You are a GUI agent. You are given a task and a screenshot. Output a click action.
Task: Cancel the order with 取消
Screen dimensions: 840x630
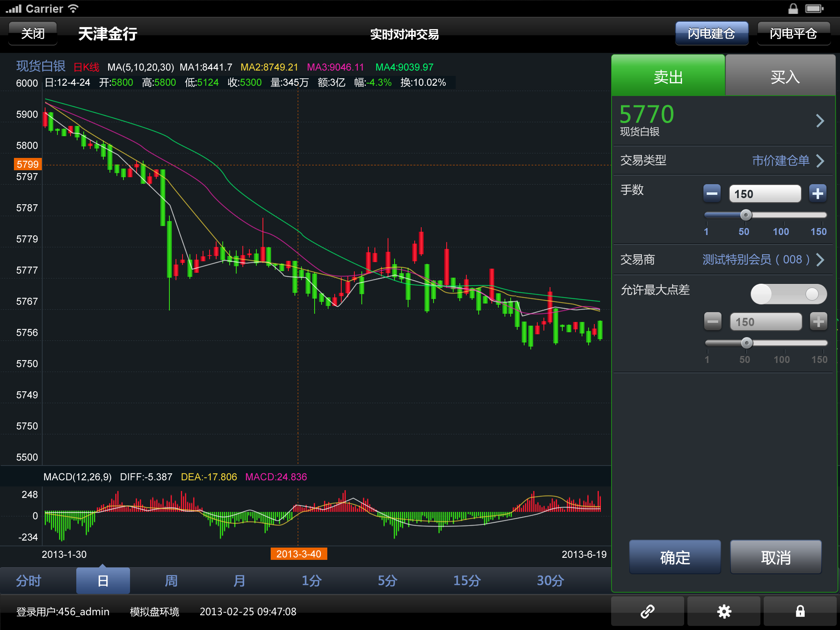coord(776,557)
